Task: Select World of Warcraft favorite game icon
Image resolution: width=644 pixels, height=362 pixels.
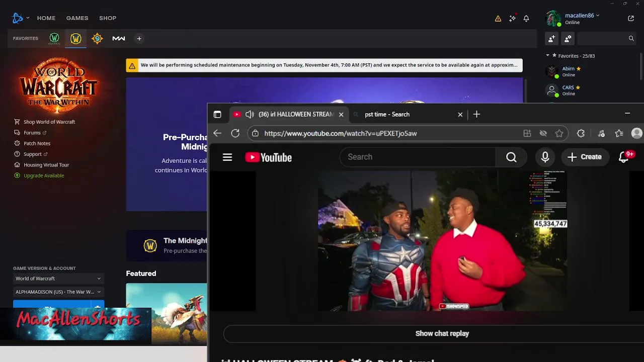Action: 76,38
